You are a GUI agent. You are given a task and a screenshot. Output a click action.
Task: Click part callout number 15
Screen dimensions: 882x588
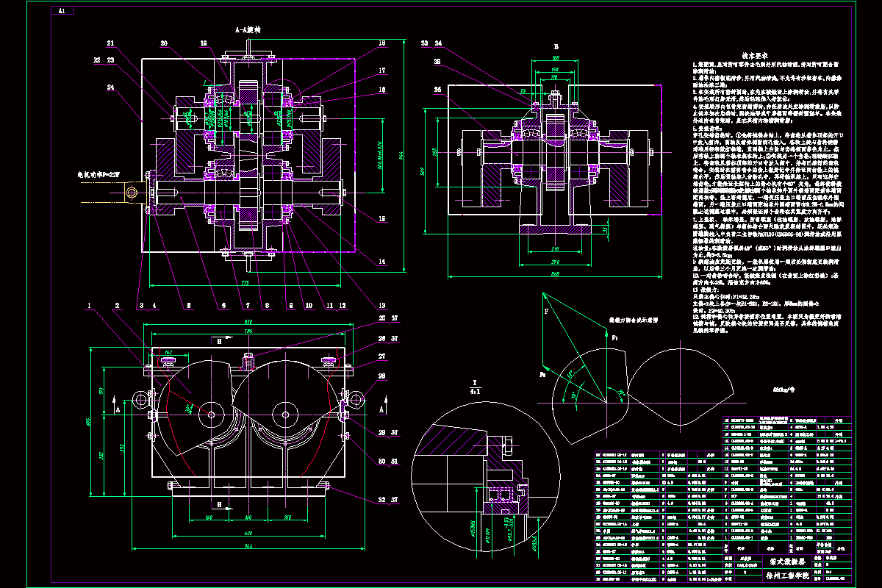(382, 218)
